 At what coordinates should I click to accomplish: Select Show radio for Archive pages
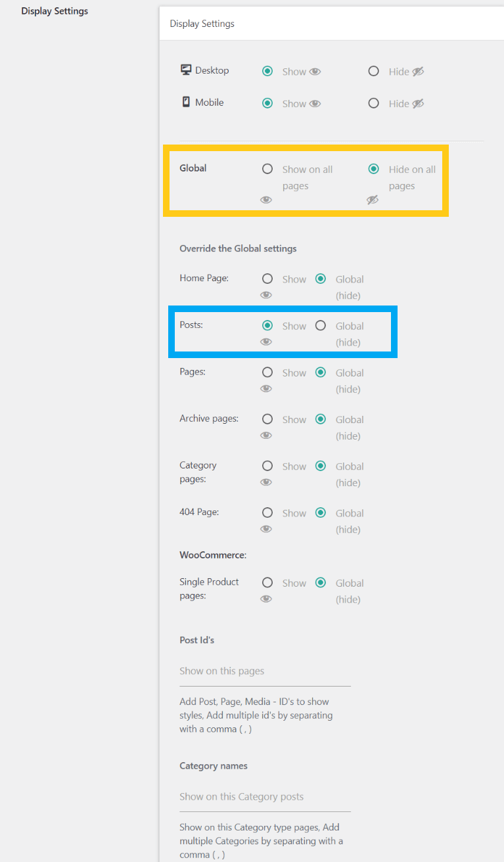267,419
